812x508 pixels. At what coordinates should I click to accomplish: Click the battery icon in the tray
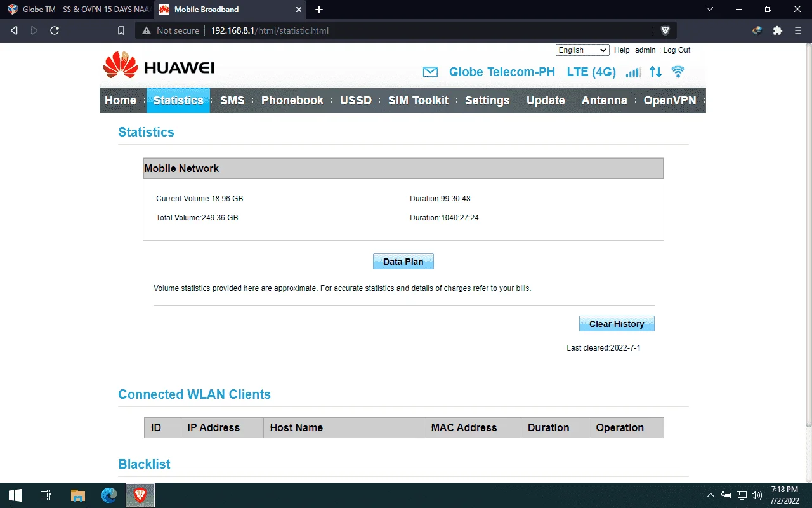[x=726, y=495]
